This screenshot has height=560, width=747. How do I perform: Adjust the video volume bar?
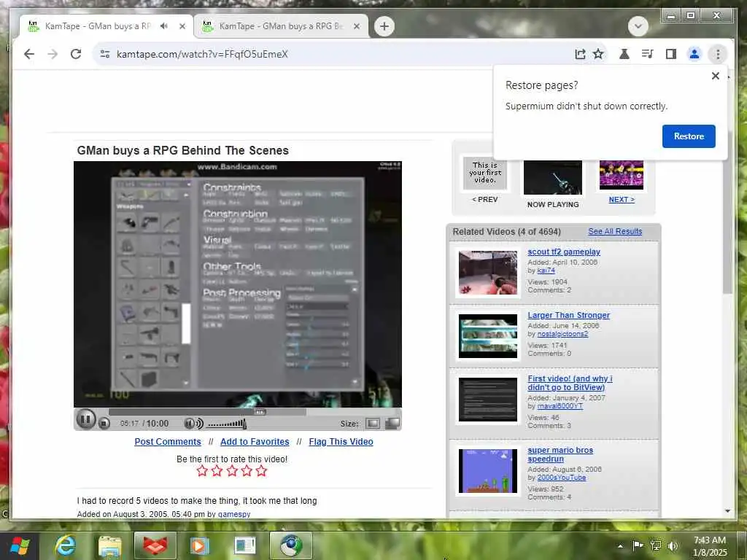(227, 424)
